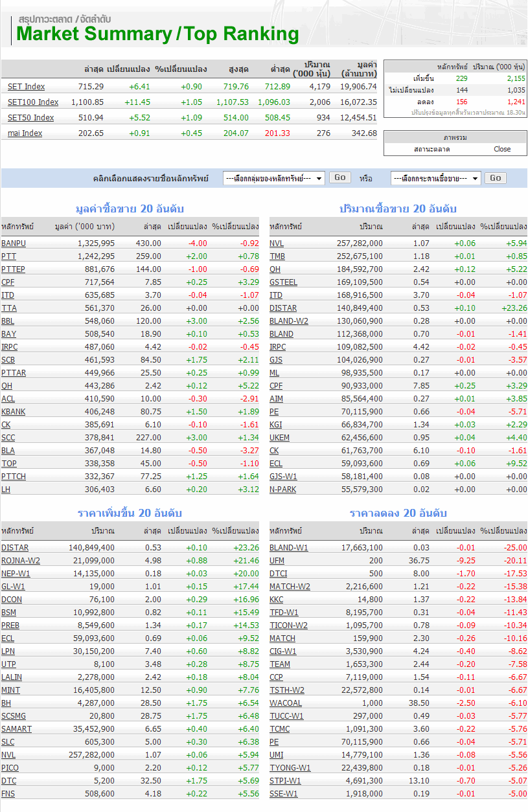The height and width of the screenshot is (812, 528).
Task: Open FNS stock link
Action: (x=8, y=794)
